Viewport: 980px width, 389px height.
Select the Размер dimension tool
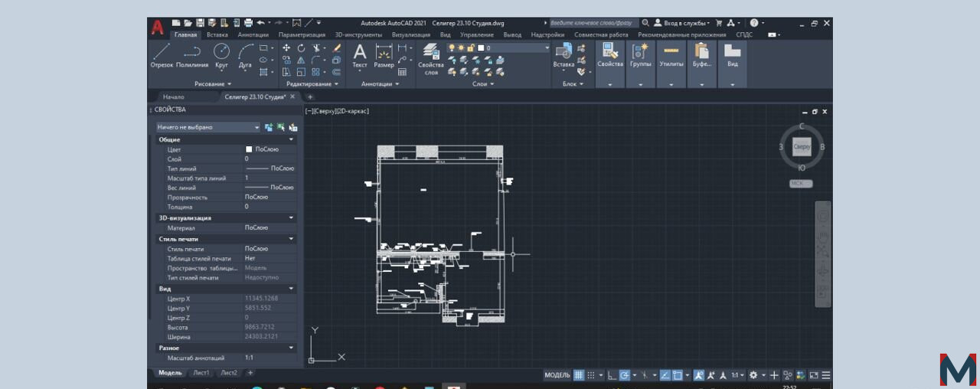click(x=384, y=56)
